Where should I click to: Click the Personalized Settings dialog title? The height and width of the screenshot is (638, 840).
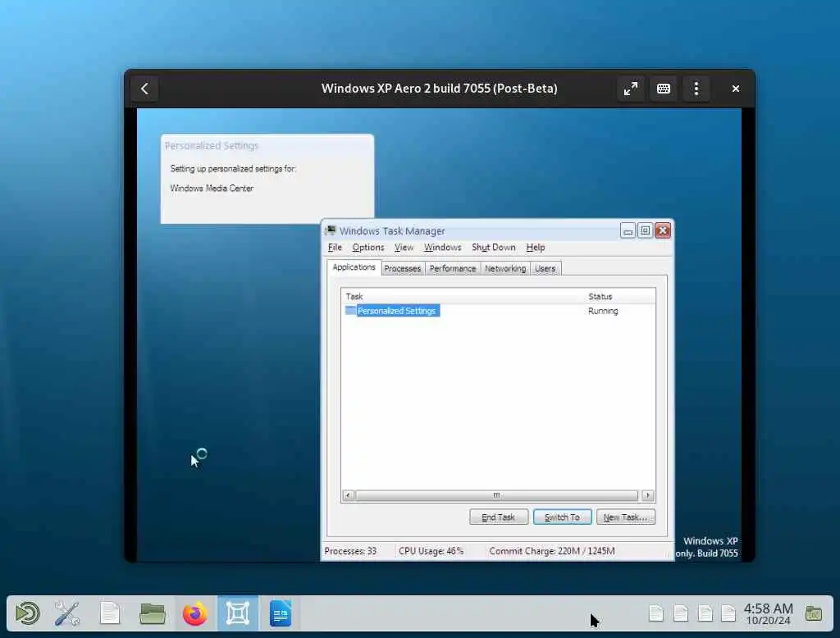pyautogui.click(x=212, y=146)
